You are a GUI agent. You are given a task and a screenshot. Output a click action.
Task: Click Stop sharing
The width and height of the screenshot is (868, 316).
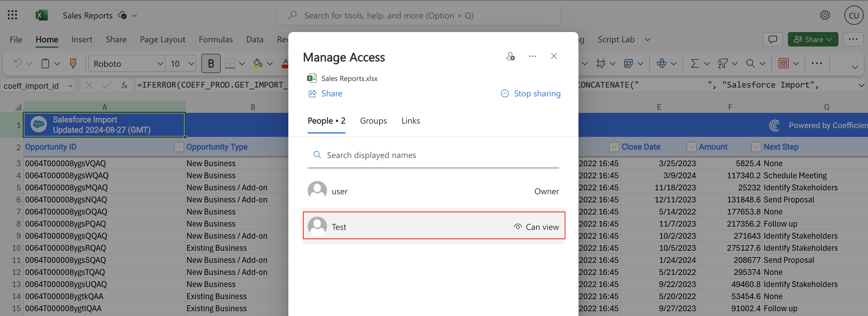click(531, 94)
